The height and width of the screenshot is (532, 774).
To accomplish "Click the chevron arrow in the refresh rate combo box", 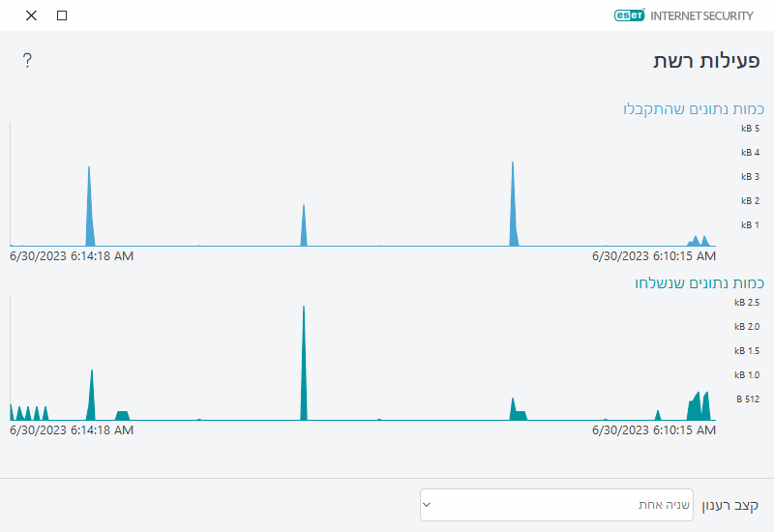I will (427, 505).
